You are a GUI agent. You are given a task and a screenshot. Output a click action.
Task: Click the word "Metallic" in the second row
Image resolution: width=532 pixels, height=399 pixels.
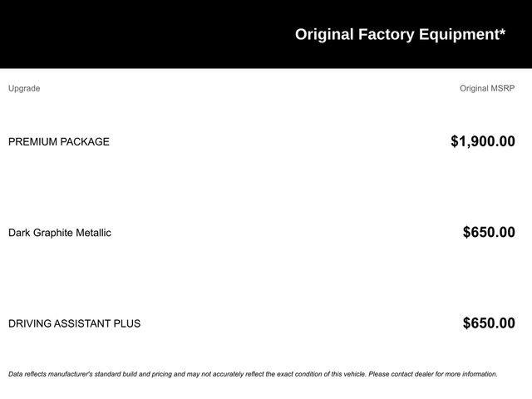[x=93, y=233]
